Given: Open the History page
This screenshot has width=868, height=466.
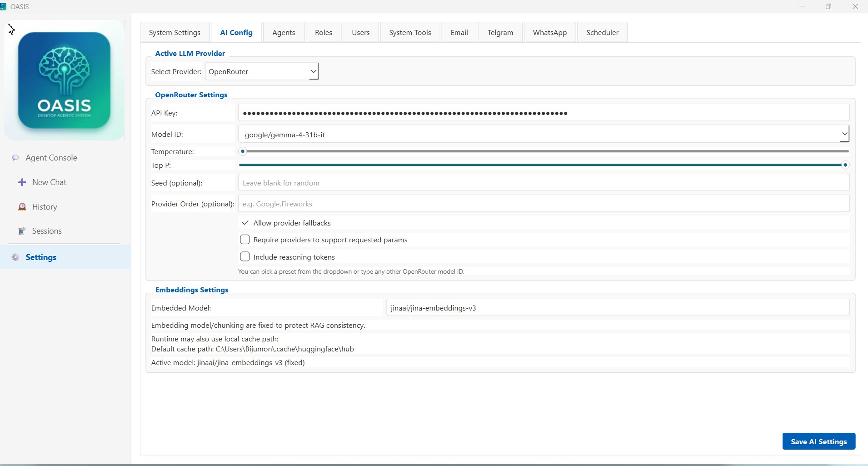Looking at the screenshot, I should pyautogui.click(x=45, y=207).
